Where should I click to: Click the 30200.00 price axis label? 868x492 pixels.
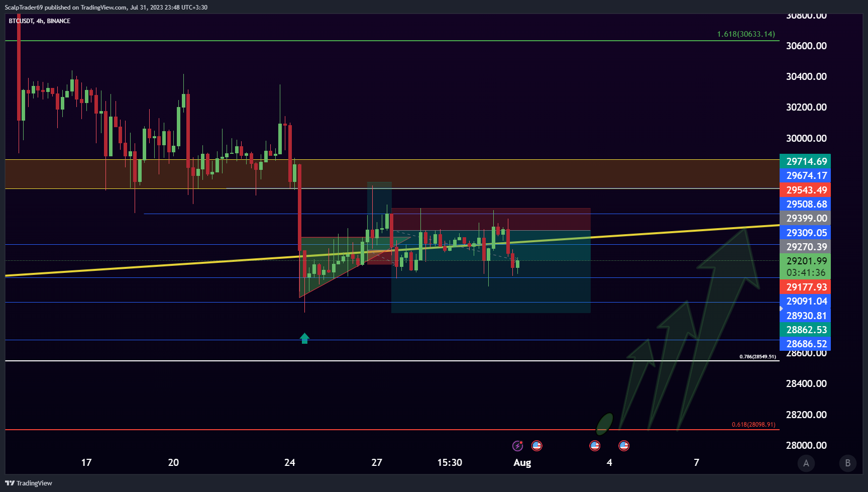click(806, 107)
